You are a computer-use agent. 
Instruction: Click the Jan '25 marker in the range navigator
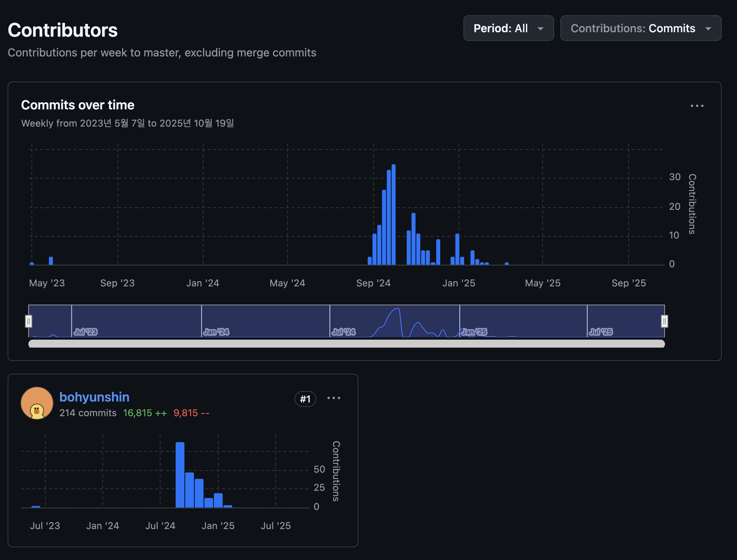pyautogui.click(x=474, y=332)
